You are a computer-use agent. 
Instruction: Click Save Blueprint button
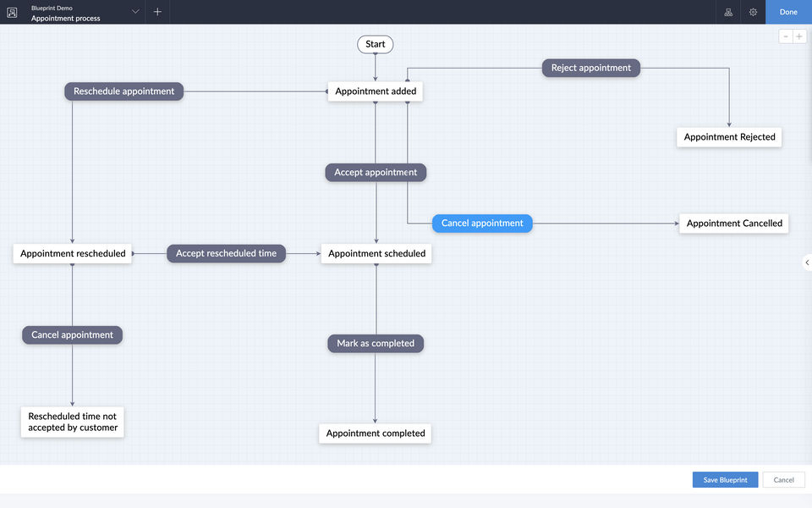(725, 480)
